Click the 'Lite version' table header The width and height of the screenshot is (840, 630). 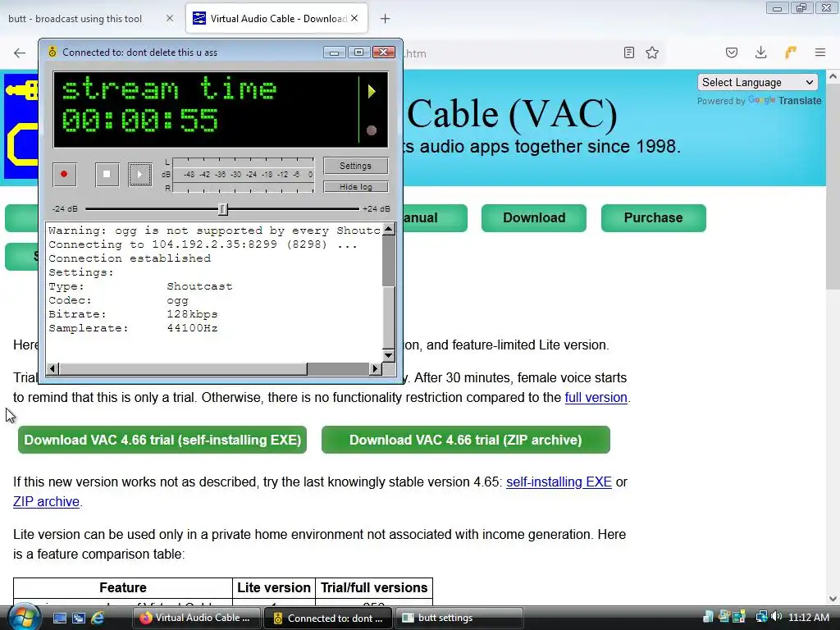click(274, 587)
